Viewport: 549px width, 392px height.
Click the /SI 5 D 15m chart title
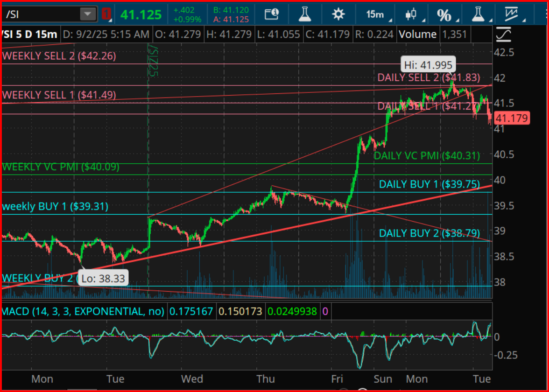29,35
